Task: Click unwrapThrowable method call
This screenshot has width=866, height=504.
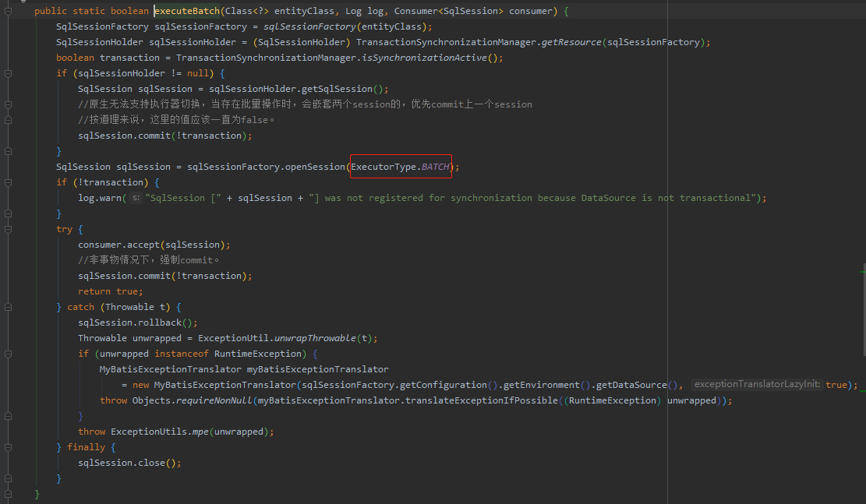Action: 315,338
